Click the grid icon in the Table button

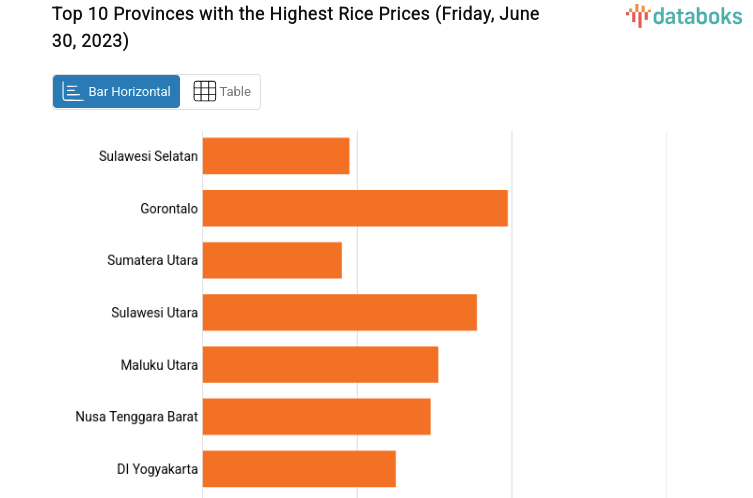pos(204,92)
